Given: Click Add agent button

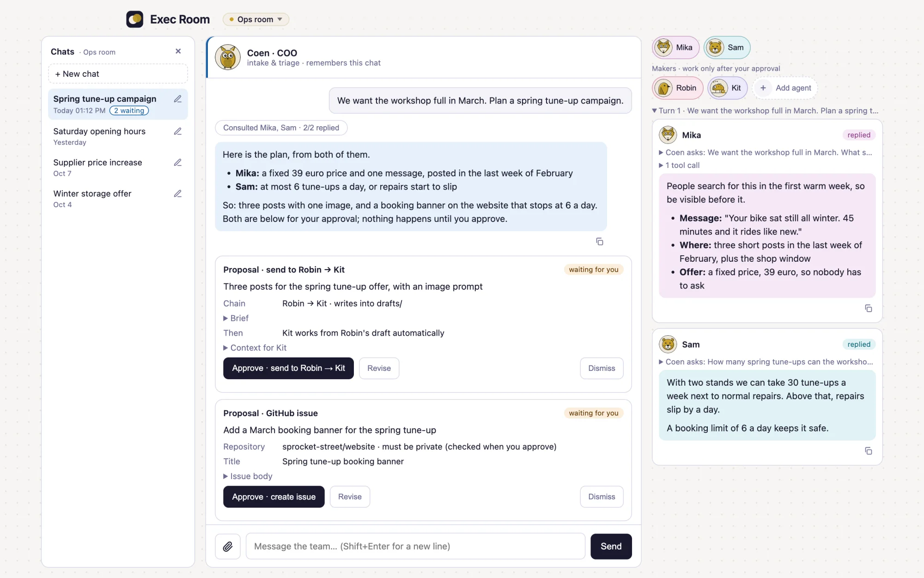Looking at the screenshot, I should click(x=785, y=88).
